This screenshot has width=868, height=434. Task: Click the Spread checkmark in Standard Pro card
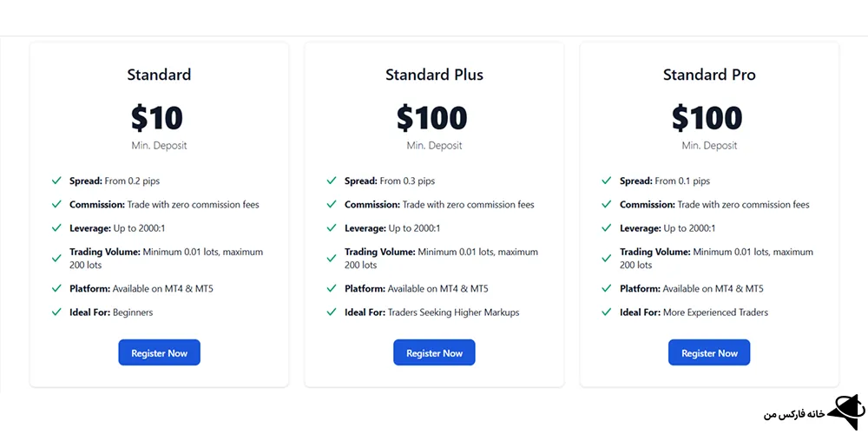coord(607,181)
